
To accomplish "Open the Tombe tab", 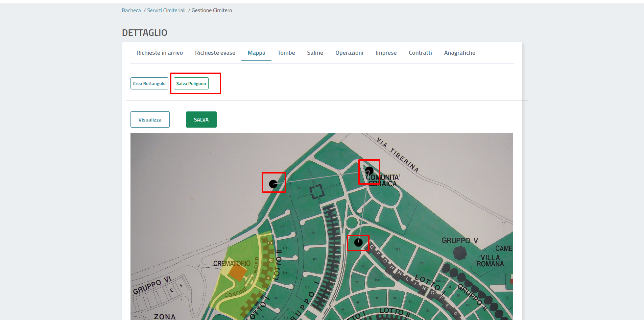I will point(286,53).
